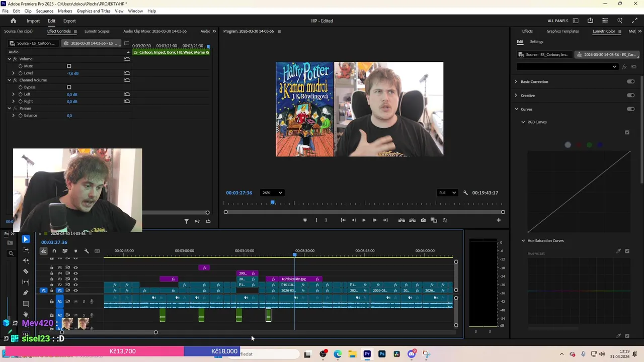
Task: Toggle Linked Selection in timeline
Action: (65, 251)
